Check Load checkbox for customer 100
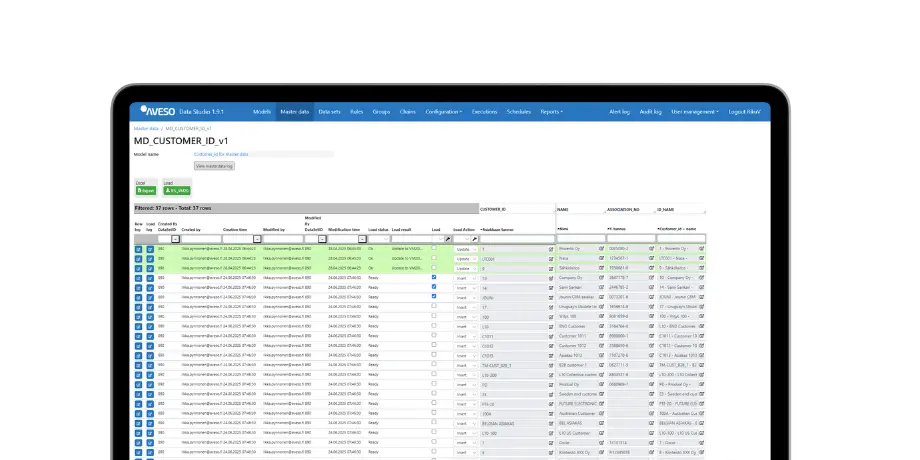The width and height of the screenshot is (920, 460). coord(434,316)
